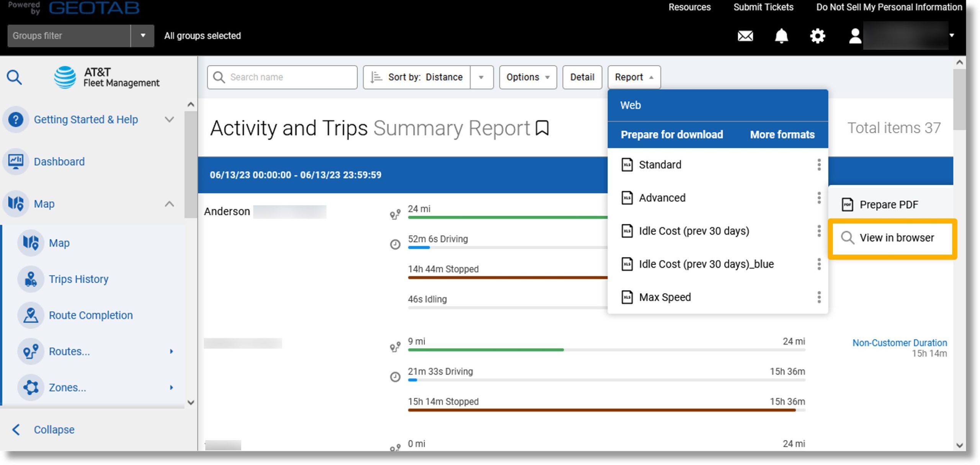The image size is (980, 465).
Task: Click the Detail button
Action: coord(582,77)
